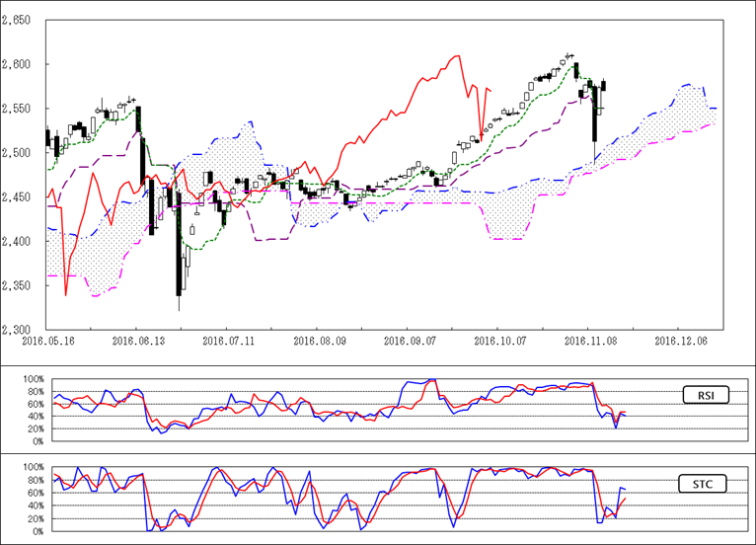Click the 2,500 price axis label
Viewport: 756px width, 545px height.
(x=17, y=153)
